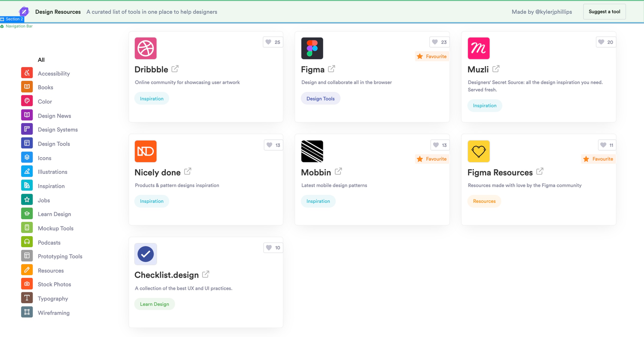Click the Checklist.design card title
This screenshot has width=644, height=337.
167,275
